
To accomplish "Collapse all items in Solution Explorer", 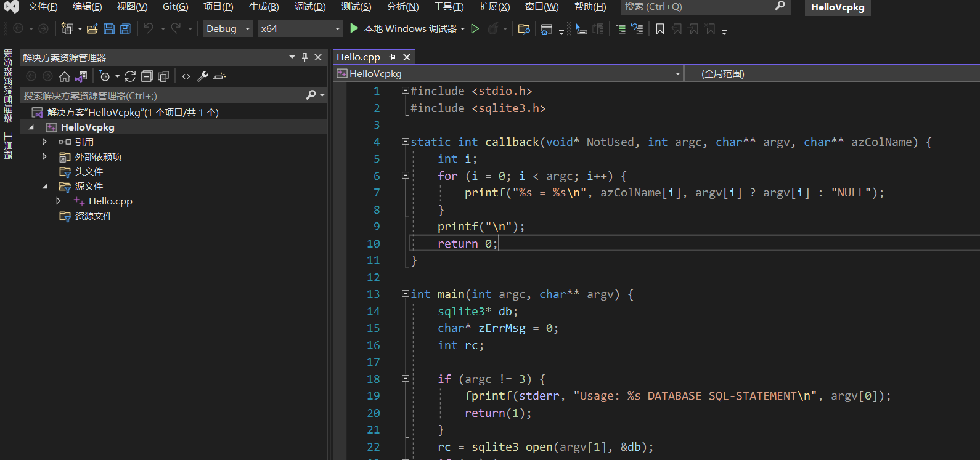I will pos(147,76).
